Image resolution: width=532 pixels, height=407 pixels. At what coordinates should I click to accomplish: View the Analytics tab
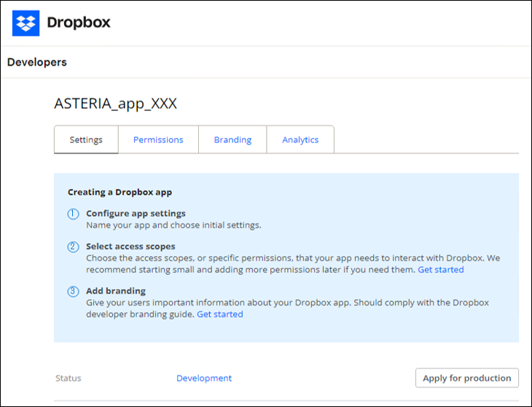[x=300, y=139]
